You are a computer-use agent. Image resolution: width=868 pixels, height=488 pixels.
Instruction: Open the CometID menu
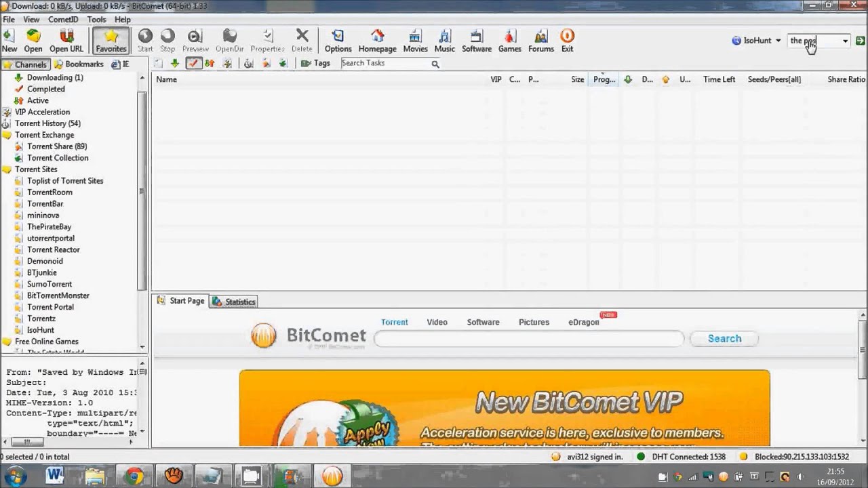pyautogui.click(x=63, y=20)
